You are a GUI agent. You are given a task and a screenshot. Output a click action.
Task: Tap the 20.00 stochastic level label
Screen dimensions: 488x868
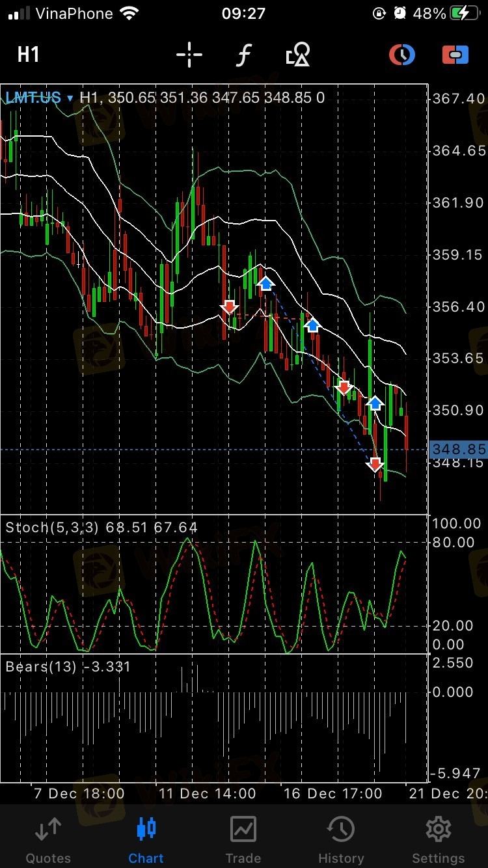tap(454, 625)
